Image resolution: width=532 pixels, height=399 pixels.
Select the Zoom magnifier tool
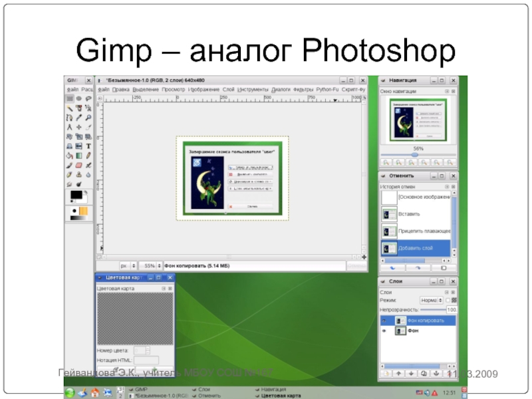[x=88, y=118]
